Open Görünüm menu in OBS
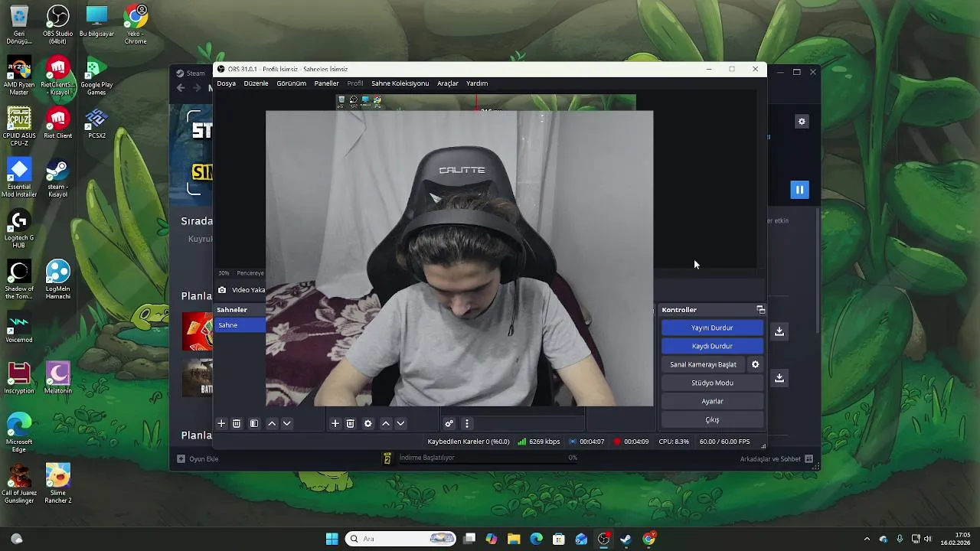This screenshot has height=551, width=980. click(x=291, y=83)
